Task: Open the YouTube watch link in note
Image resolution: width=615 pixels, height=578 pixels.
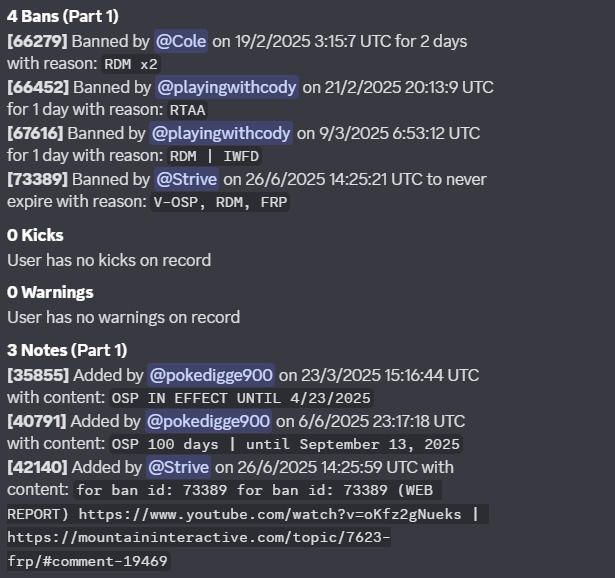Action: point(270,514)
